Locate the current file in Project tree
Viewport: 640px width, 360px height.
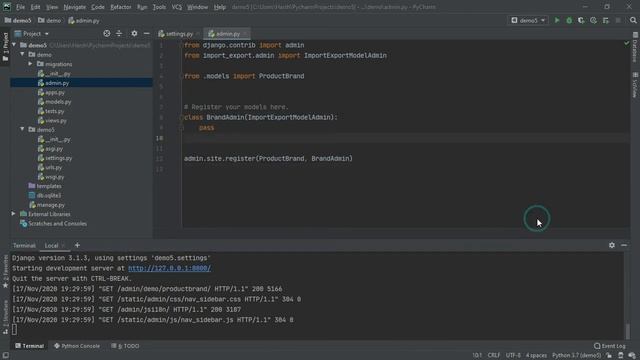pos(107,33)
